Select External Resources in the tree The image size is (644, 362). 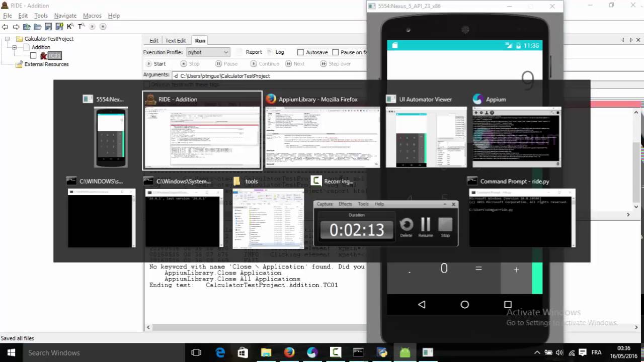(46, 64)
